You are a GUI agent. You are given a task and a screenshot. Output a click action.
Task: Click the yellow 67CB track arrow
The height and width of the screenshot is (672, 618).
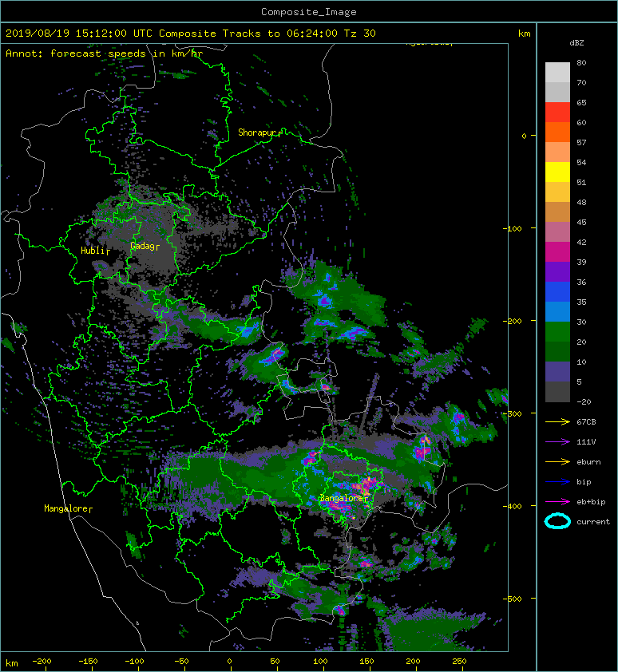click(557, 421)
